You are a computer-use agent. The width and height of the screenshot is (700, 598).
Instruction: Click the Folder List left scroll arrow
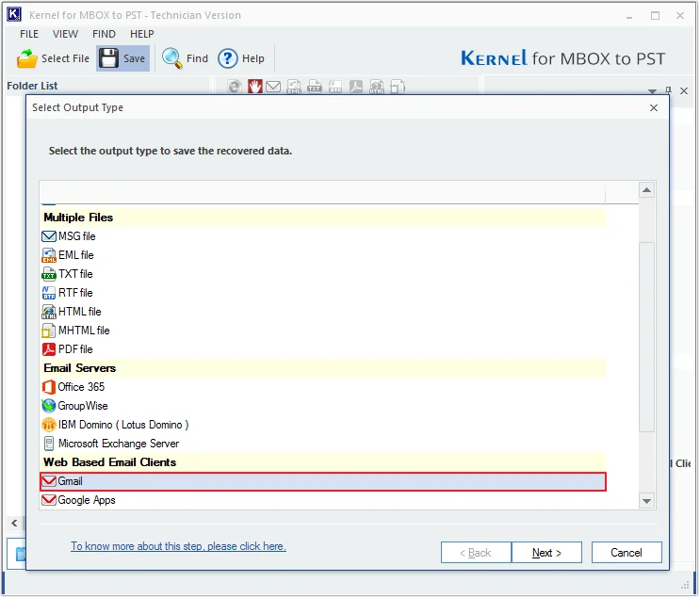click(x=14, y=523)
